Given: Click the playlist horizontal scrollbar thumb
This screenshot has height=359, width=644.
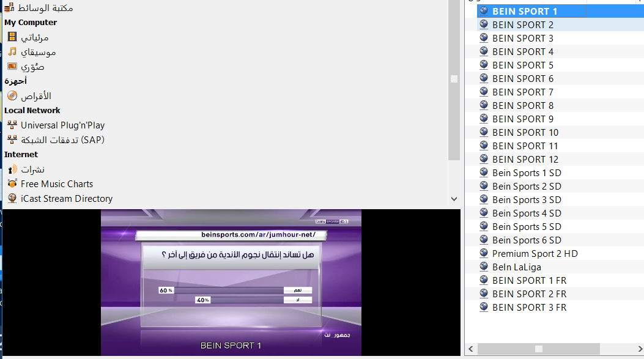Looking at the screenshot, I should pos(538,349).
